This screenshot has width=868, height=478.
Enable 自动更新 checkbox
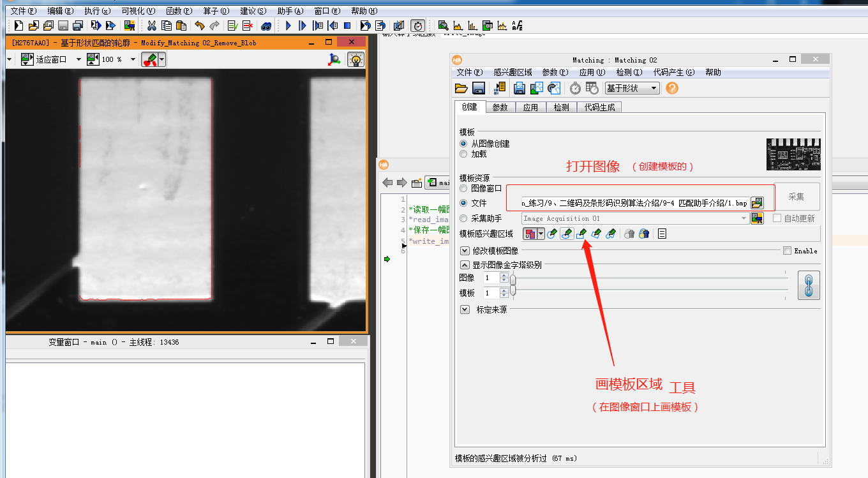[x=775, y=218]
